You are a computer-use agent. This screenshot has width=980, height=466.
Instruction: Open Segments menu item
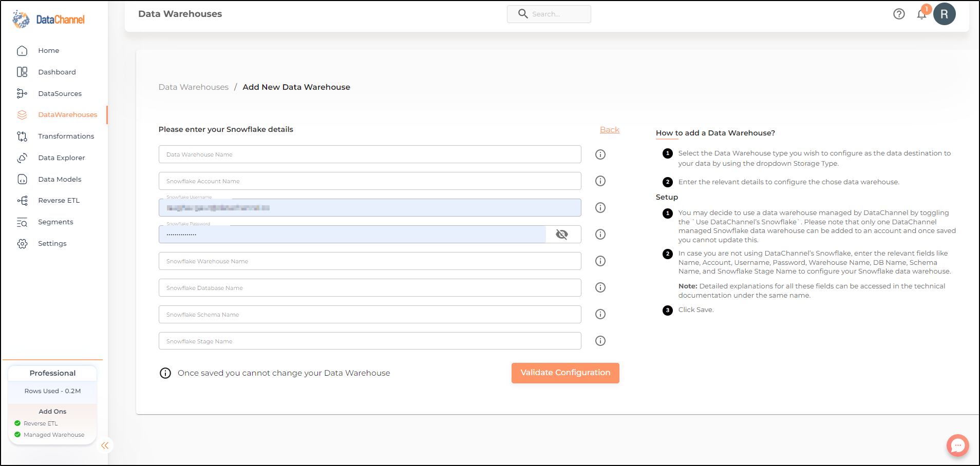(x=55, y=222)
